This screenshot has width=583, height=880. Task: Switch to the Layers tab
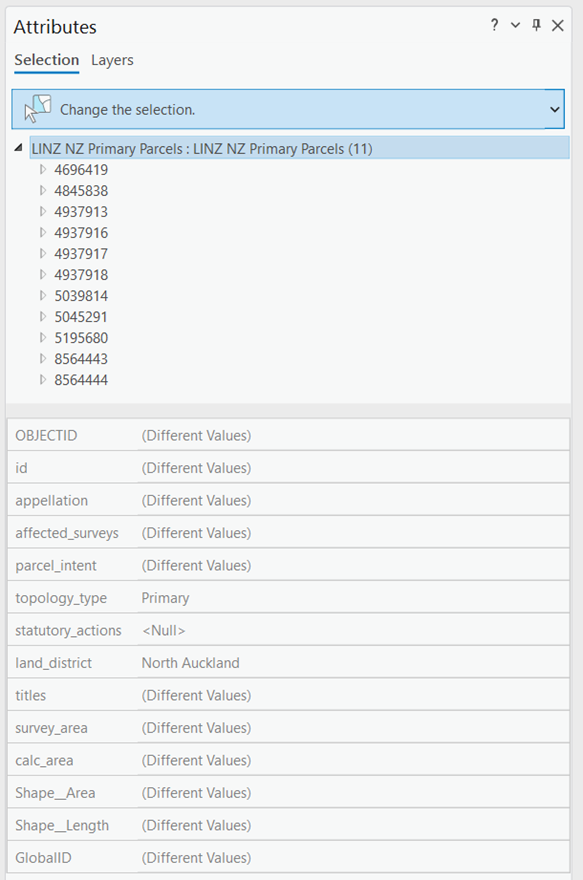tap(112, 60)
